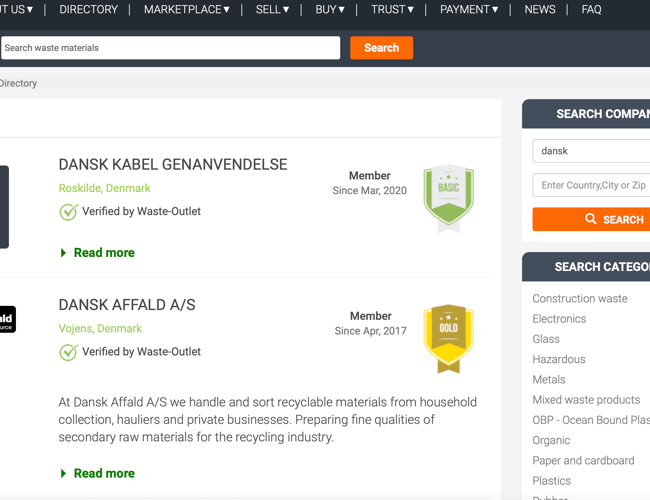Click the Dansk Kabel Genanvendelse logo thumbnail
The image size is (650, 500).
coord(4,207)
